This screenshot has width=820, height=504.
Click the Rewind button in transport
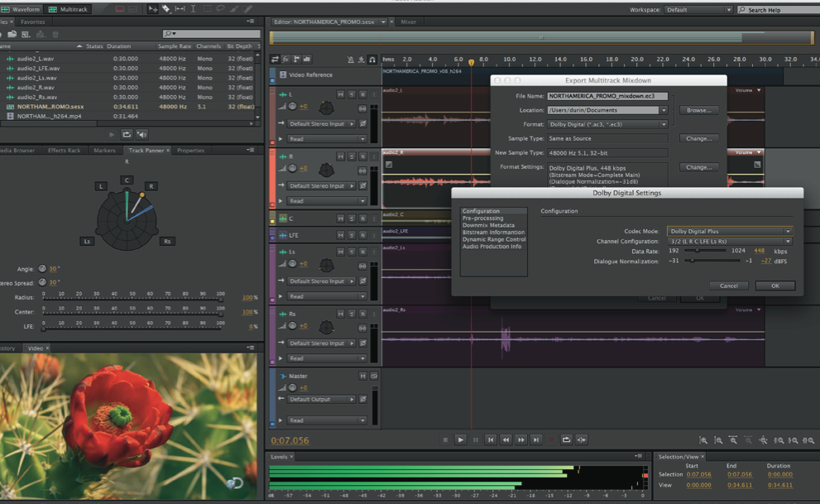pos(506,439)
